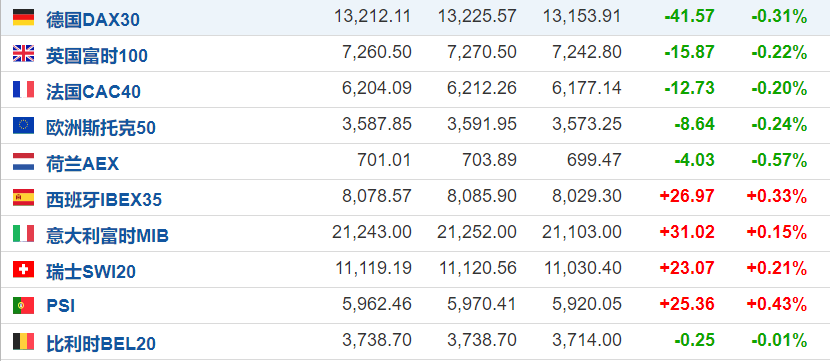Open the 英国富时100 index link
Screen dimensions: 830x361
[97, 56]
